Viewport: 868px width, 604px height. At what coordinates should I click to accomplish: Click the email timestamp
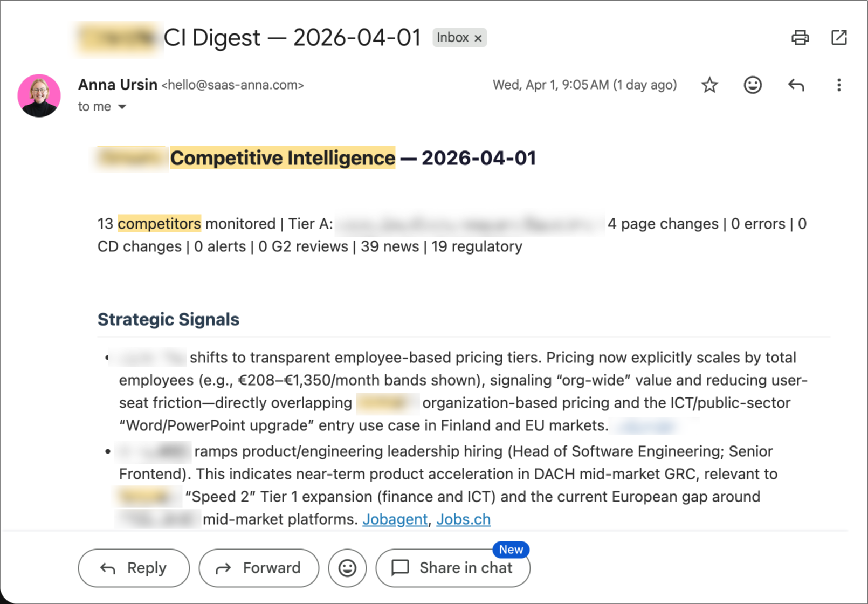(584, 85)
